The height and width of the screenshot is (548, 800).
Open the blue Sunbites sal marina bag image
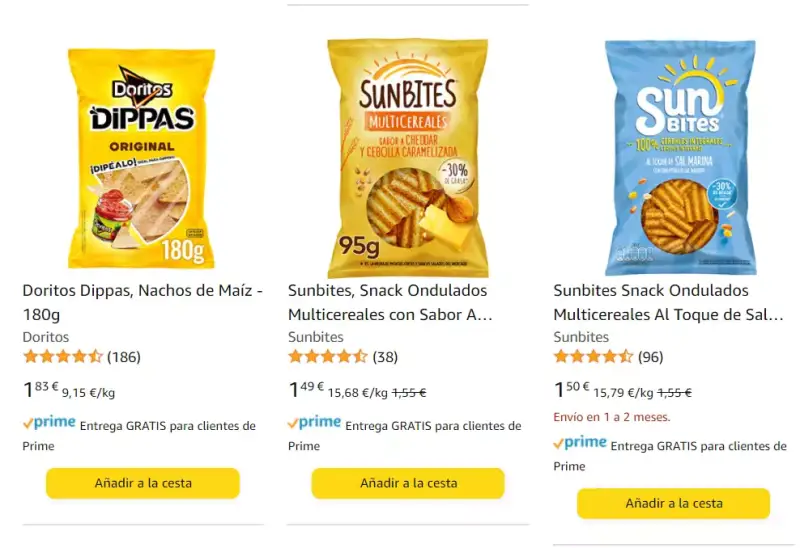(x=680, y=158)
